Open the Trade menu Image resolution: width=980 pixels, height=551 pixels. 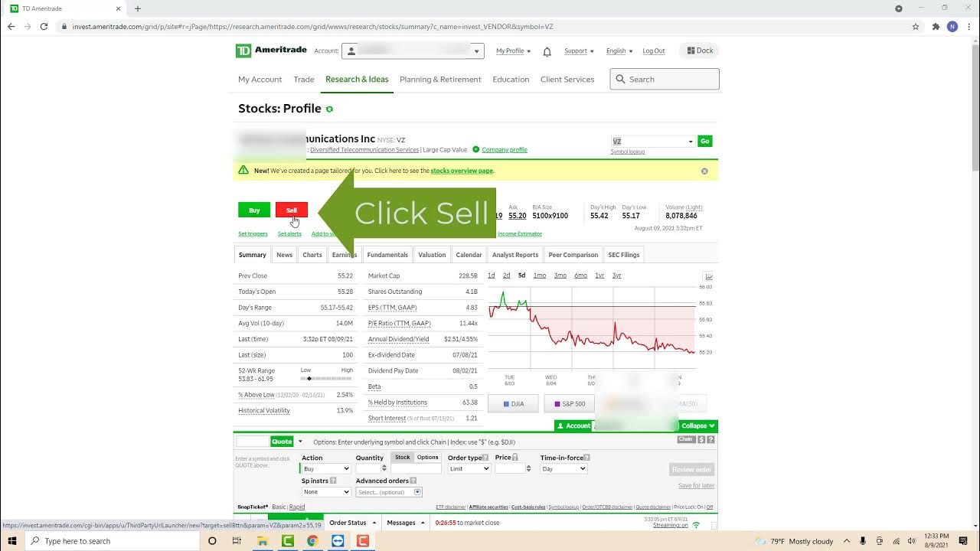(x=304, y=80)
